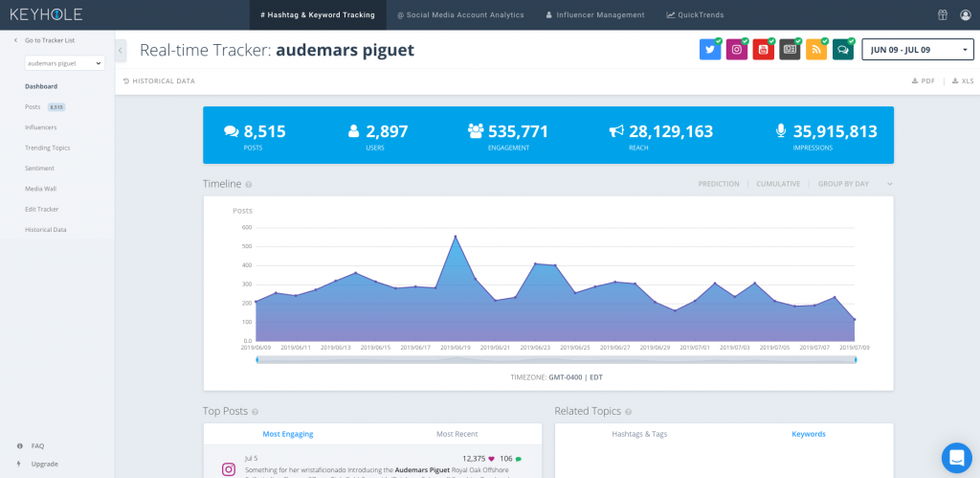The width and height of the screenshot is (980, 478).
Task: Open Trending Topics in the sidebar
Action: click(x=48, y=148)
